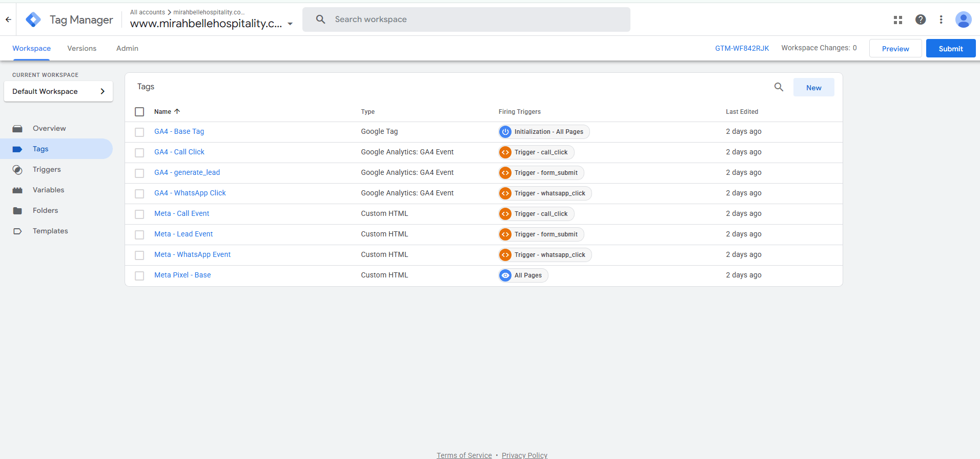Sort tags by the Name column arrow
The image size is (980, 459).
[177, 111]
